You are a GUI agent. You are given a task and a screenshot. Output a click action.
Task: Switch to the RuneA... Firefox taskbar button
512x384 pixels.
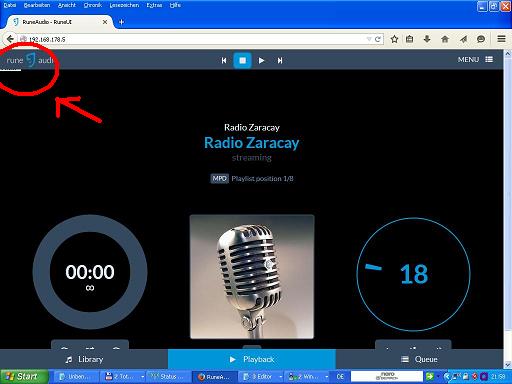point(215,377)
